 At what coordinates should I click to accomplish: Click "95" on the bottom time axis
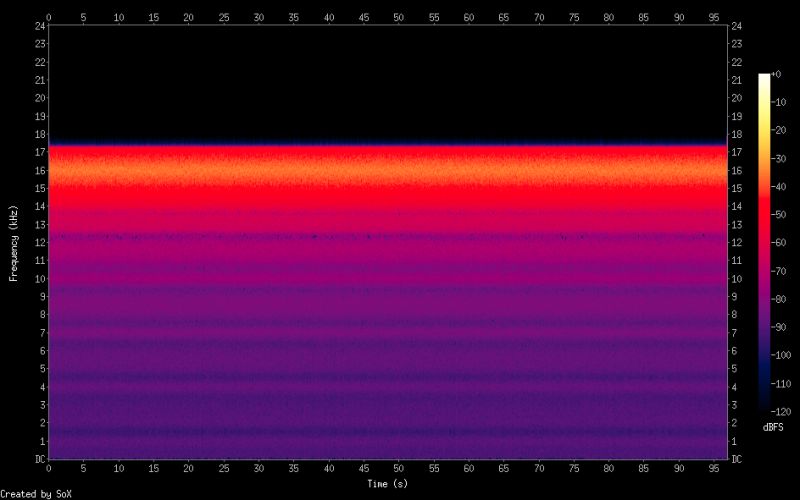click(714, 468)
